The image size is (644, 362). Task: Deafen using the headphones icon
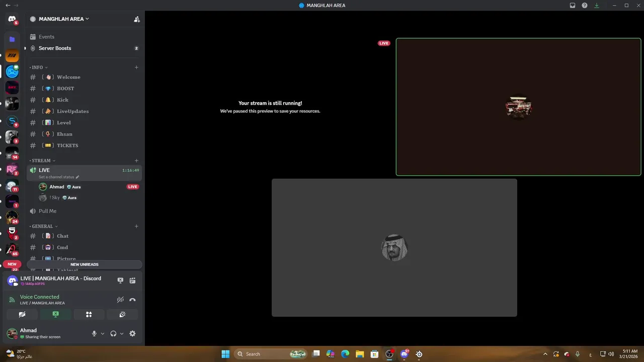(113, 333)
